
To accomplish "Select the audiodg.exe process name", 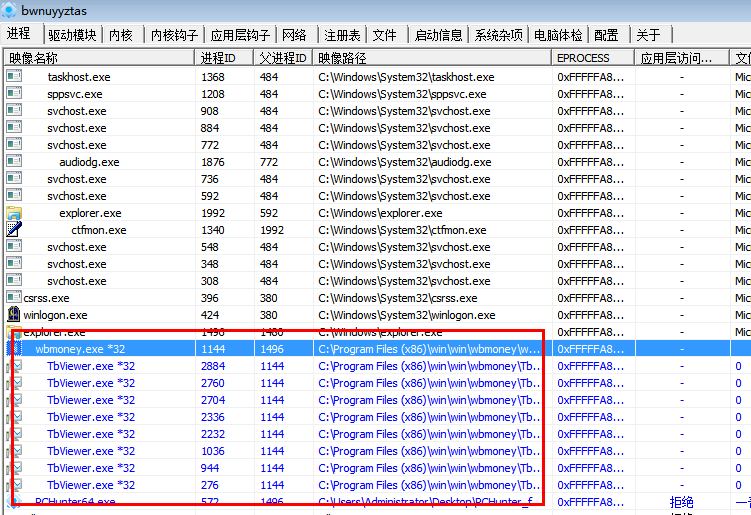I will tap(89, 162).
